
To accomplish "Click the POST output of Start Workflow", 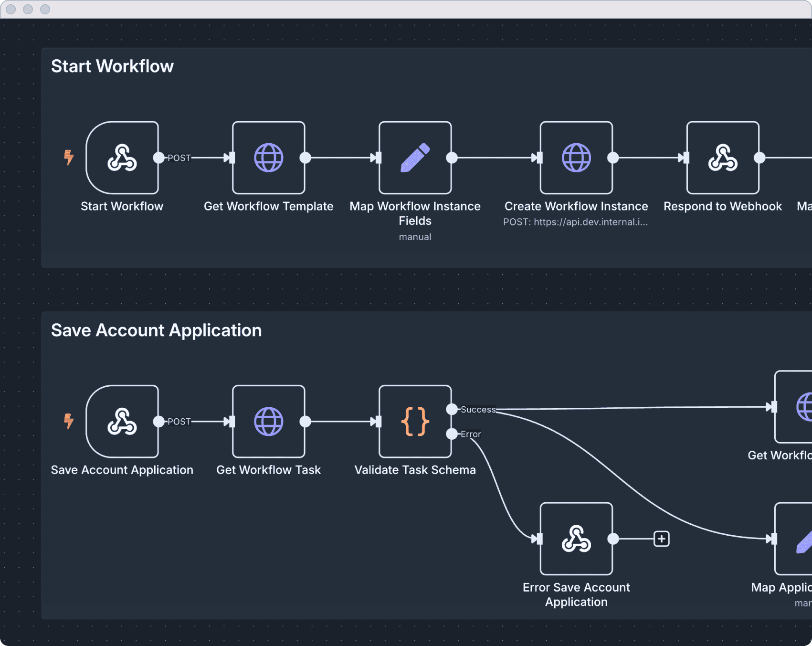I will click(x=159, y=158).
